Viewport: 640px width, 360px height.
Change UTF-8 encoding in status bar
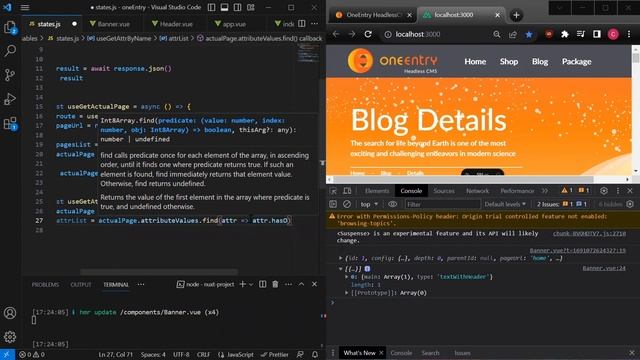click(x=181, y=355)
